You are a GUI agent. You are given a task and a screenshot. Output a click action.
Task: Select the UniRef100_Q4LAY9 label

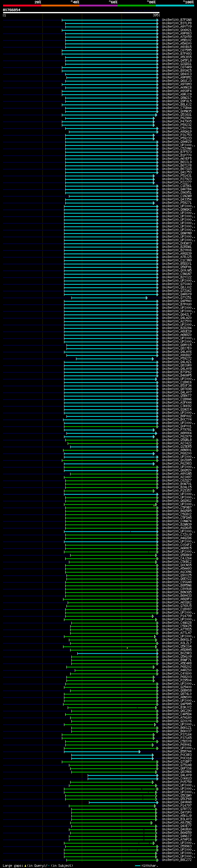[x=177, y=775]
